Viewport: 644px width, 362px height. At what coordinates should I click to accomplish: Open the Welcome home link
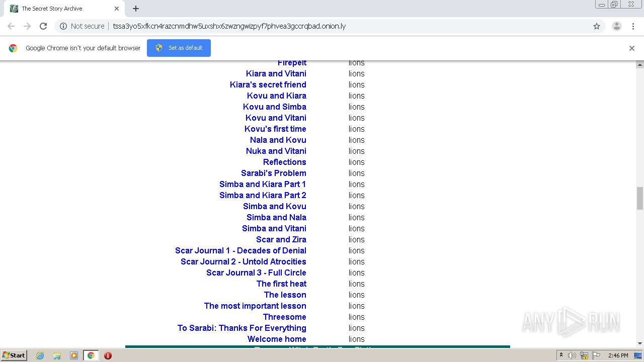coord(277,339)
